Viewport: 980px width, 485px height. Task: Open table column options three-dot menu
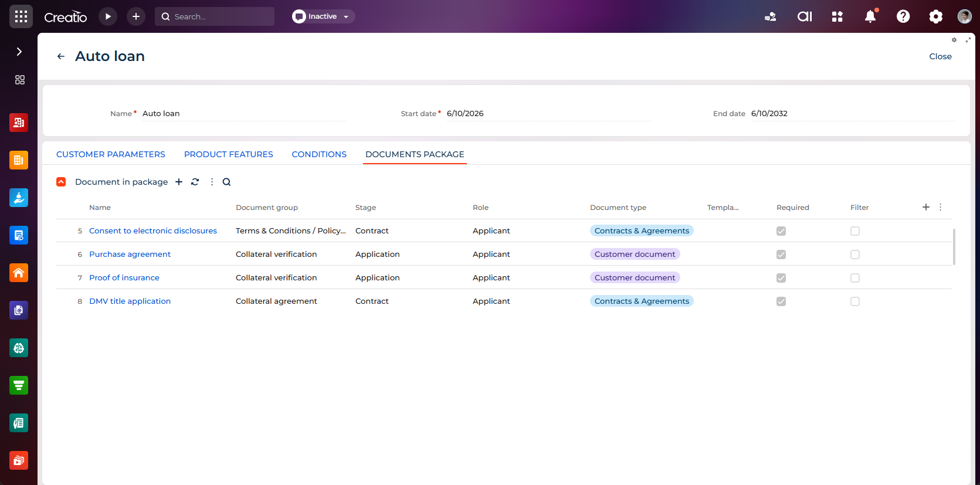(940, 207)
